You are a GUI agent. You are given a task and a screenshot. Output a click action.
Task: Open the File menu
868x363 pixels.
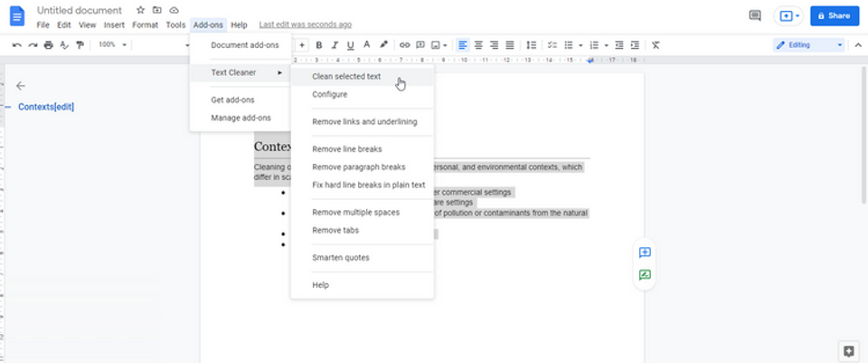point(43,25)
